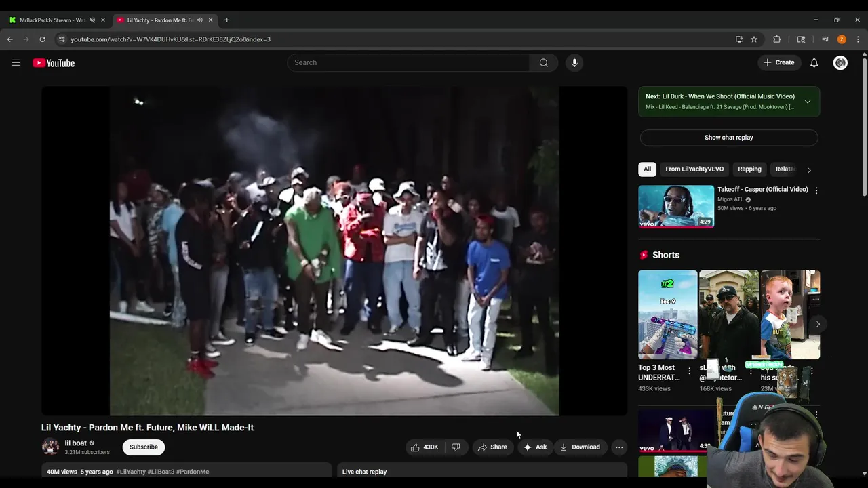
Task: Open the lil boat channel avatar
Action: (x=50, y=447)
